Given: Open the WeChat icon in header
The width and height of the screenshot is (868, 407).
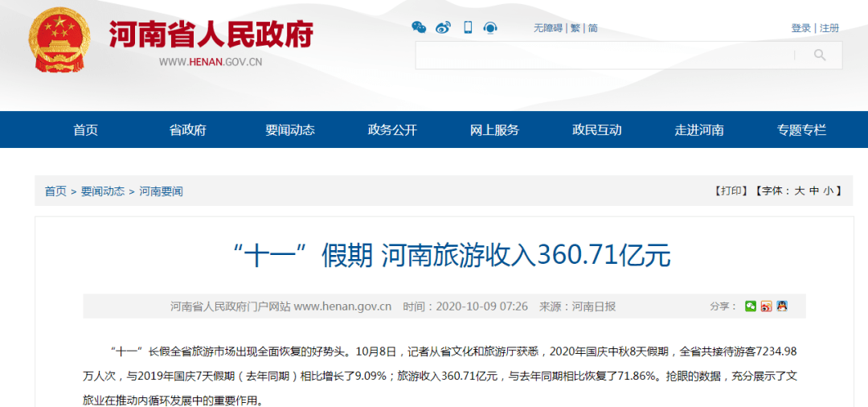Looking at the screenshot, I should (419, 27).
